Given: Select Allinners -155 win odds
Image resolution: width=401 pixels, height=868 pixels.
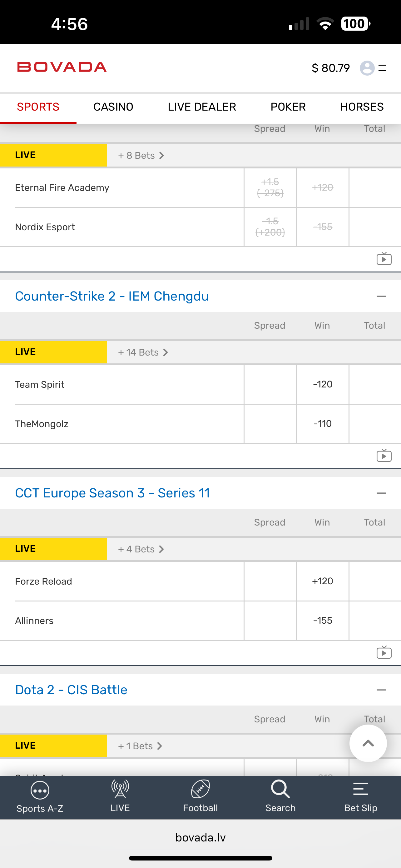Looking at the screenshot, I should [322, 620].
